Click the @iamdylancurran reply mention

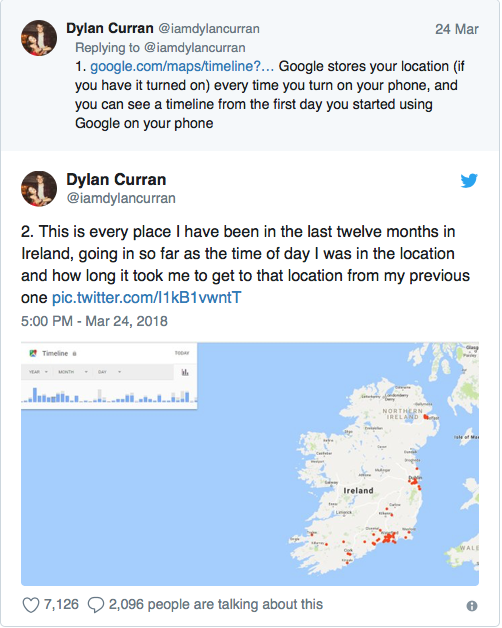[x=194, y=48]
